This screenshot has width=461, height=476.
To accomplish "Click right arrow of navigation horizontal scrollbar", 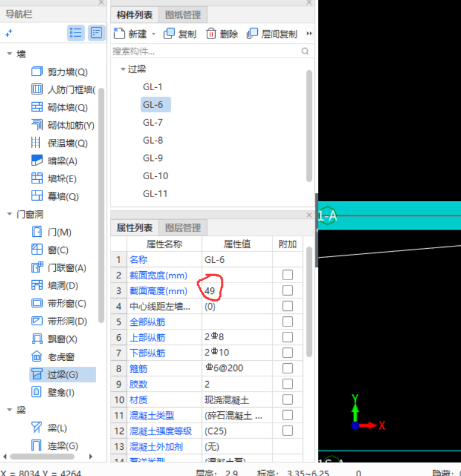I will tap(90, 456).
